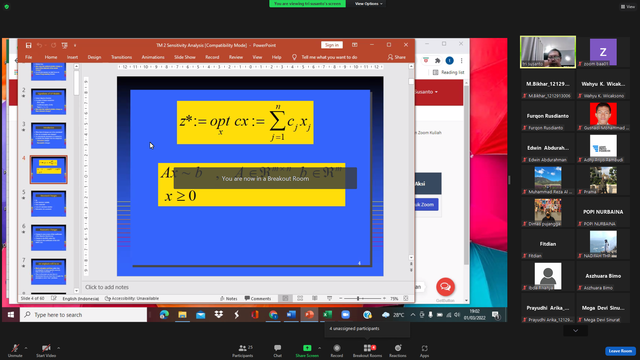Save the presentation using the quick access icon

point(28,45)
